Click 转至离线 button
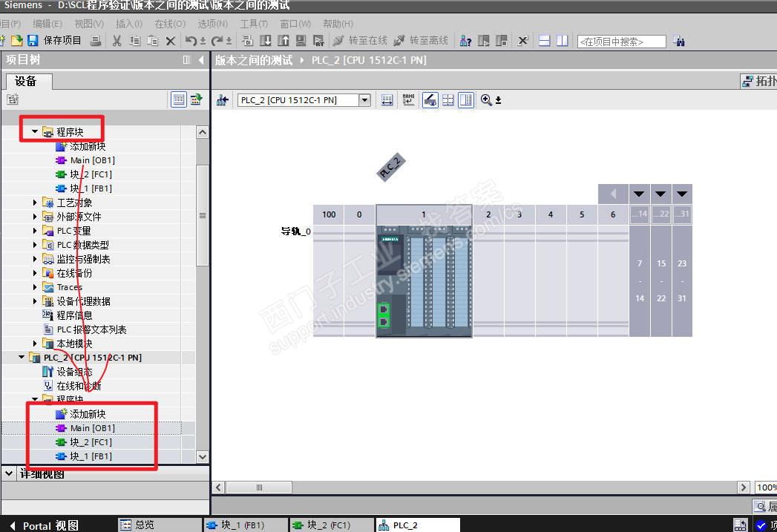Image resolution: width=777 pixels, height=532 pixels. coord(422,41)
